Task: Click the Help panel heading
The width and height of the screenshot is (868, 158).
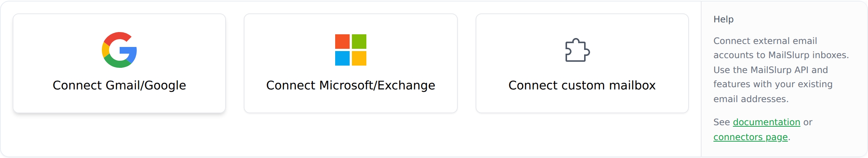Action: (723, 19)
